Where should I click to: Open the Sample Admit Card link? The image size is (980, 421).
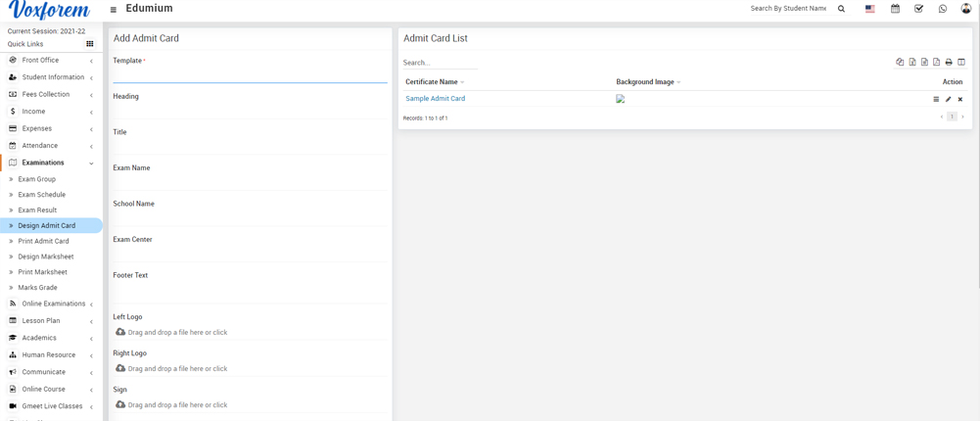click(435, 99)
